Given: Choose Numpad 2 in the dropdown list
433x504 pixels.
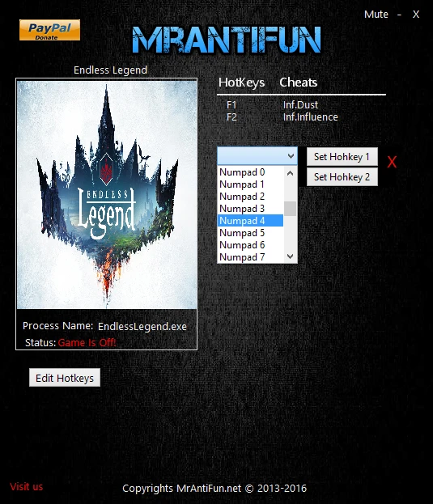Looking at the screenshot, I should (x=250, y=197).
